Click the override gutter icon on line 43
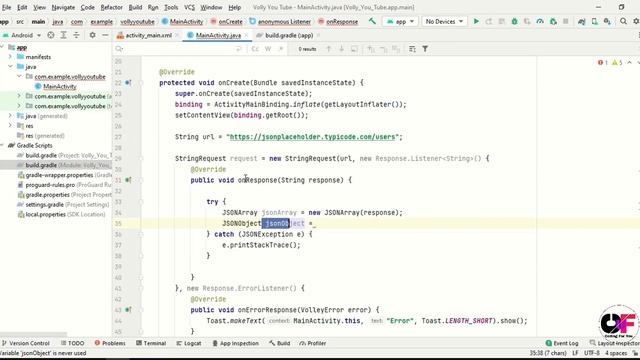 click(128, 310)
